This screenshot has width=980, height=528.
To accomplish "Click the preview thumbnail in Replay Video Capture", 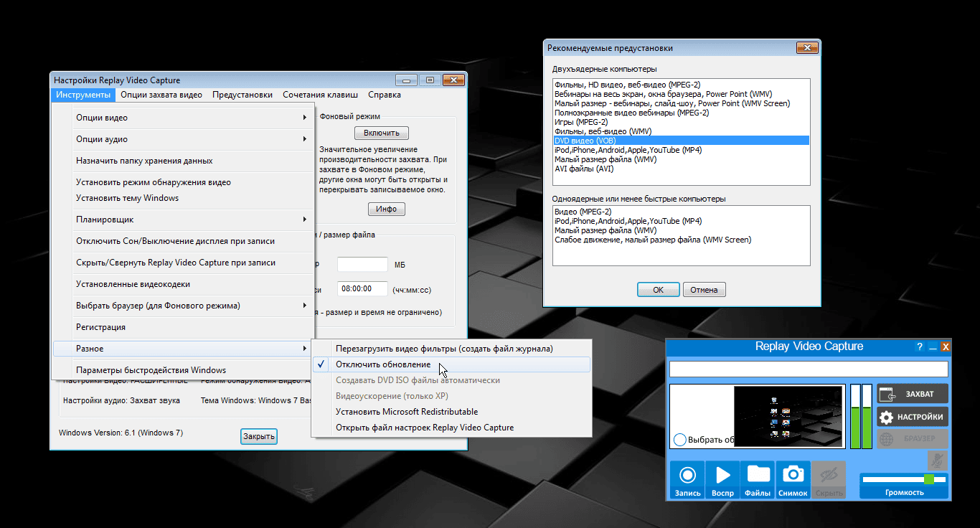I will (x=788, y=417).
